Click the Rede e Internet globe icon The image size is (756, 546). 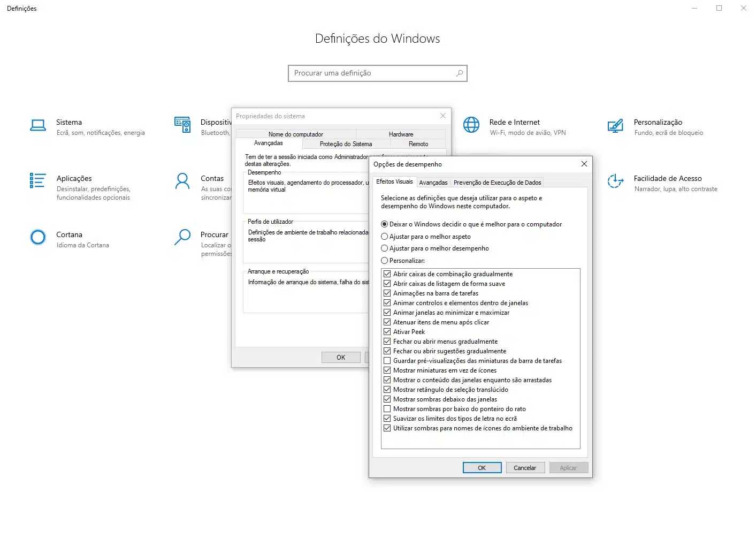point(471,125)
